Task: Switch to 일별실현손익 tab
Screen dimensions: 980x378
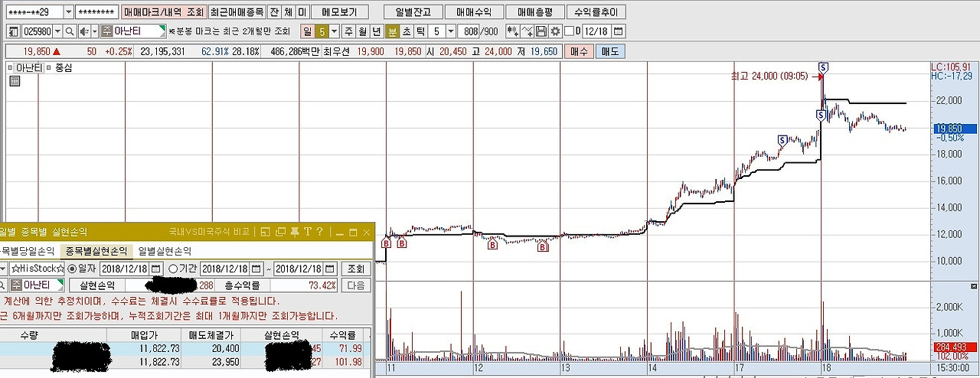Action: pos(165,251)
